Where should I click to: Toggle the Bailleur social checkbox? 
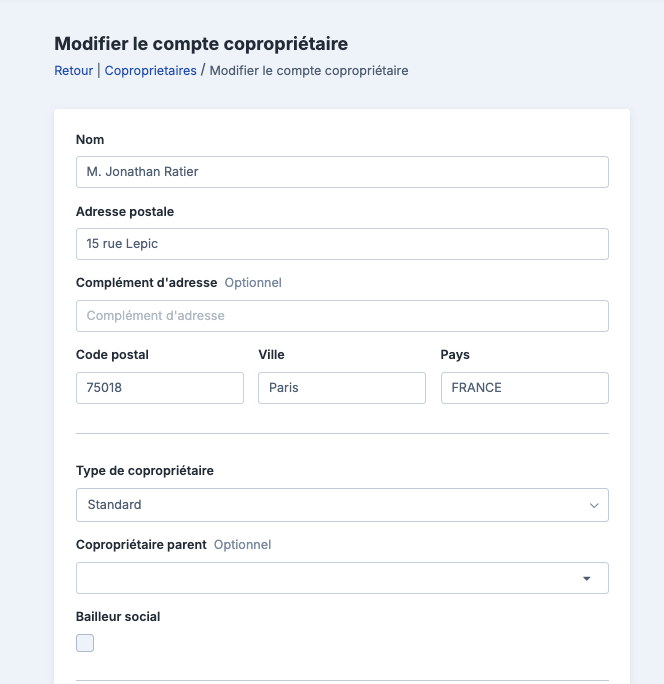[x=85, y=643]
